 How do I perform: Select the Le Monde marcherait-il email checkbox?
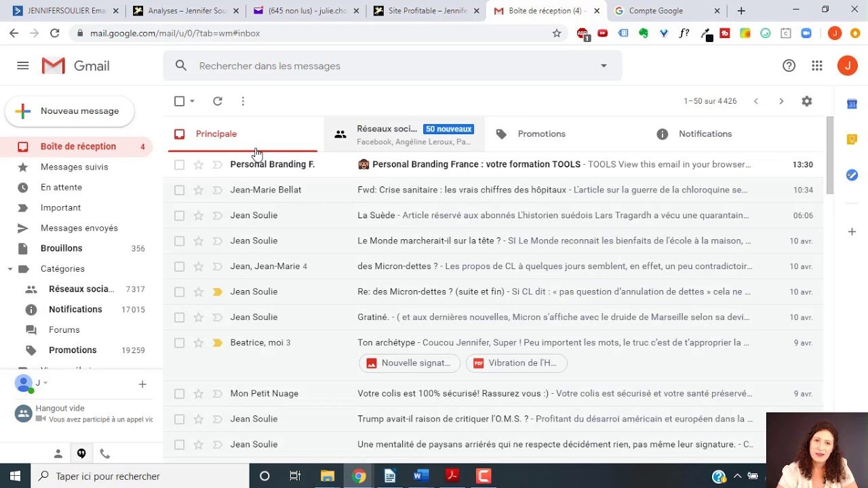pos(179,241)
